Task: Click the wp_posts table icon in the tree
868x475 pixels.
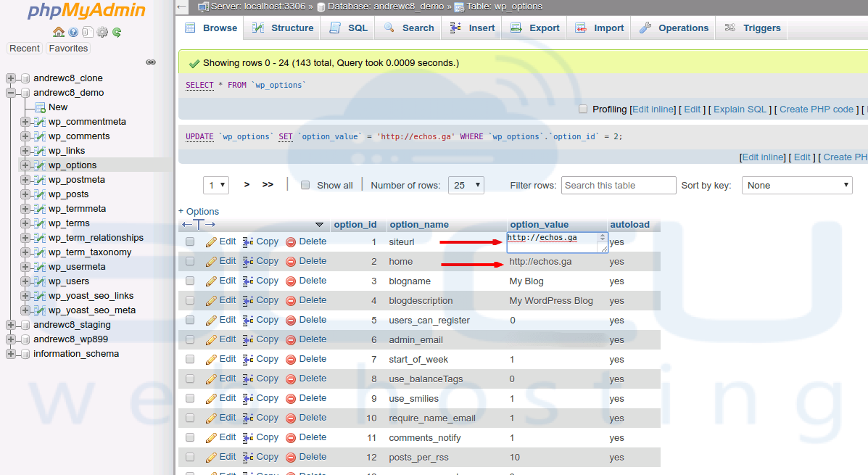Action: [x=39, y=194]
